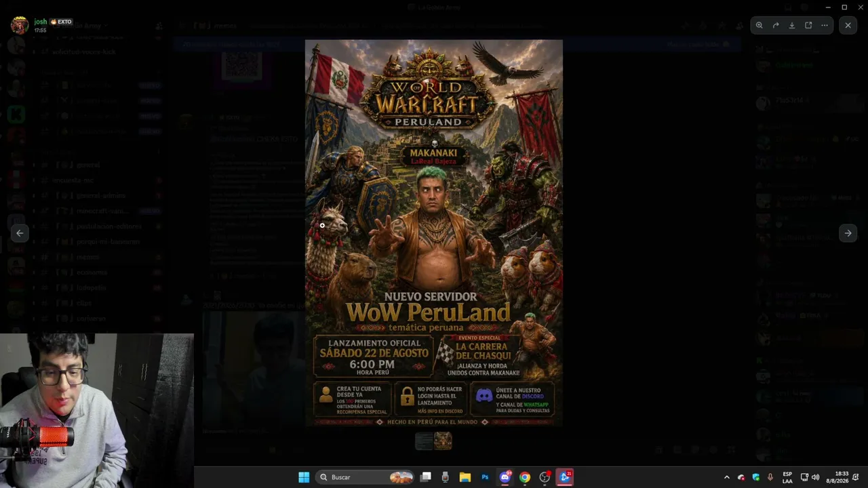Switch the ESP LAA keyboard language
This screenshot has height=488, width=868.
tap(787, 477)
